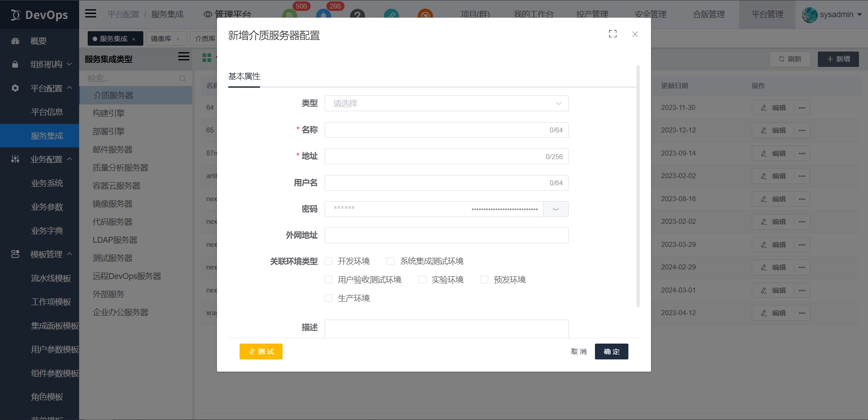The image size is (868, 420).
Task: Click the yellow 测试 button
Action: [261, 352]
